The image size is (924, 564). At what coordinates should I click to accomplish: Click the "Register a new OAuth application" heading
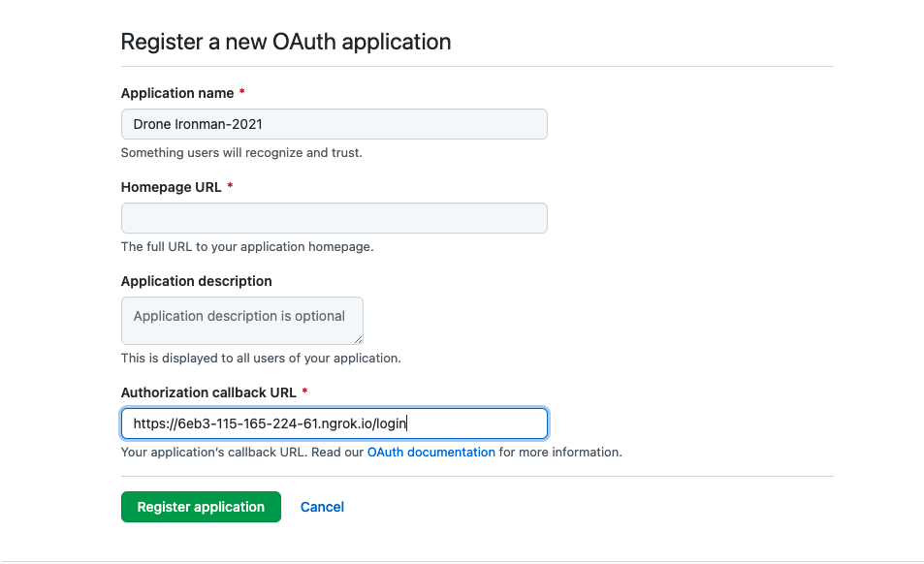click(286, 42)
